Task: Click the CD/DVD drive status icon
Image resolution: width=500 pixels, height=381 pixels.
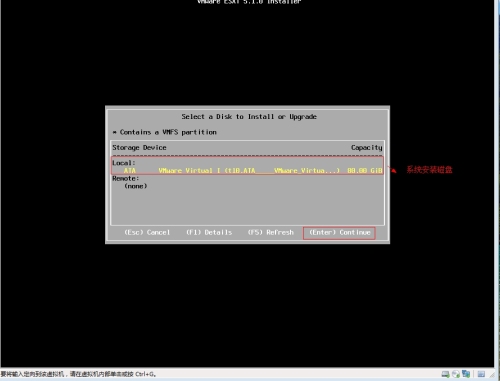Action: point(456,374)
